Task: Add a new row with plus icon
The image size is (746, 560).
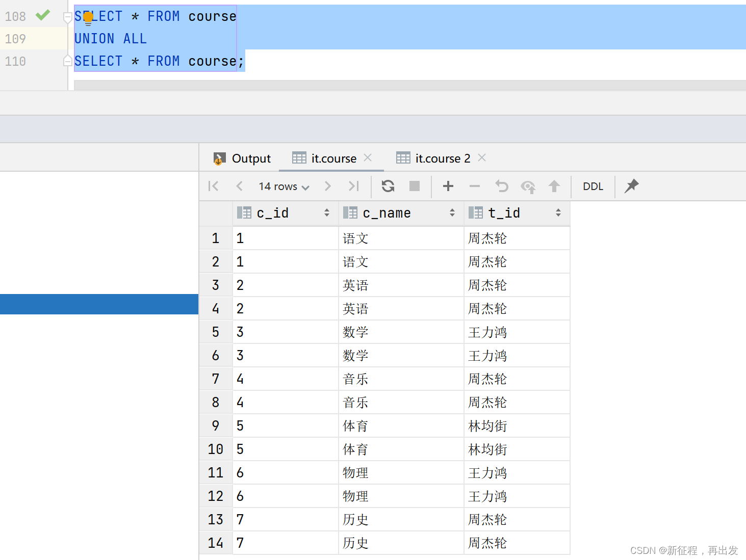Action: (448, 186)
